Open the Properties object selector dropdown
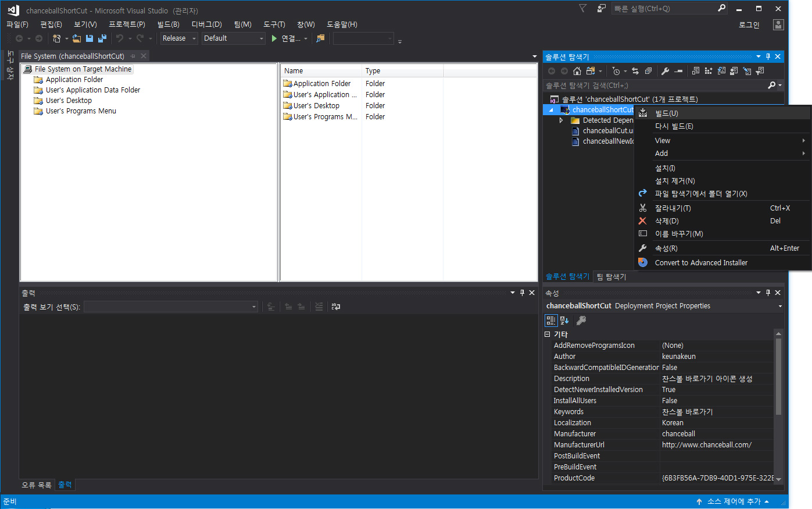Screen dimensions: 812x509 [x=780, y=306]
